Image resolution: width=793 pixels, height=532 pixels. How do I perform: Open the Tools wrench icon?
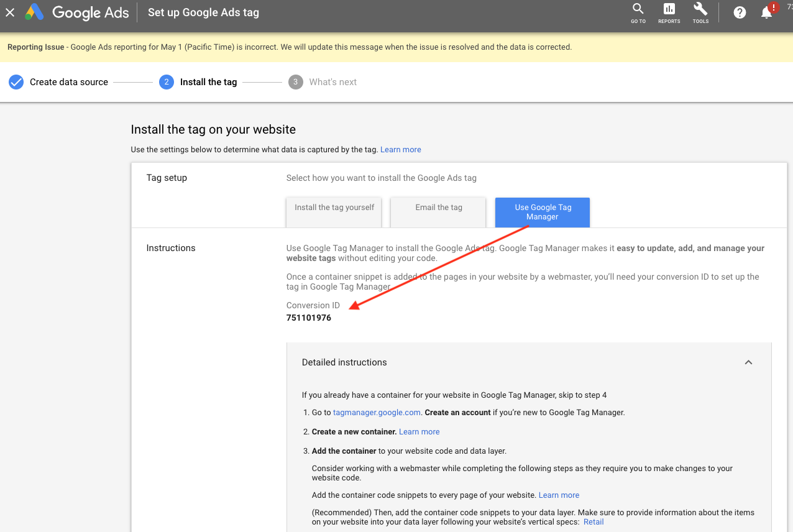pos(700,12)
